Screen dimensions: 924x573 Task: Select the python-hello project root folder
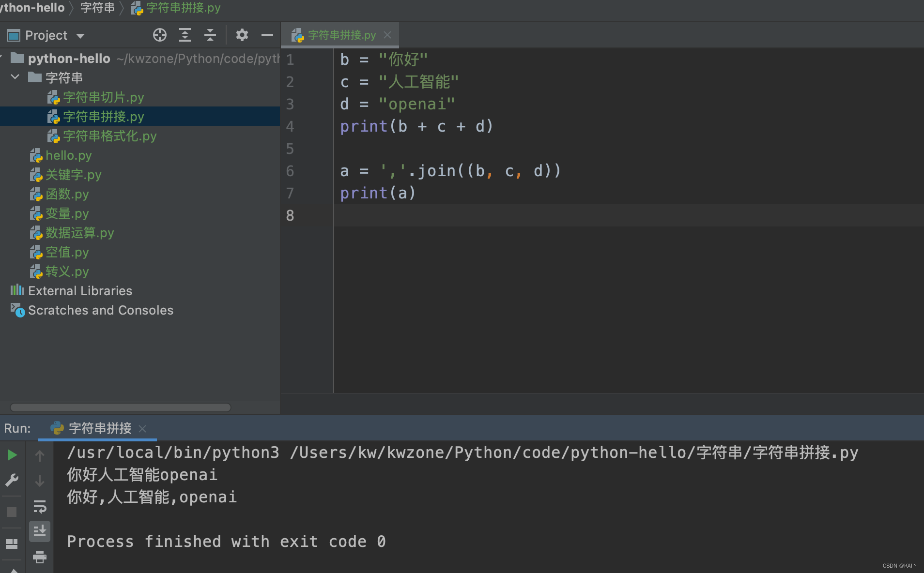click(69, 59)
